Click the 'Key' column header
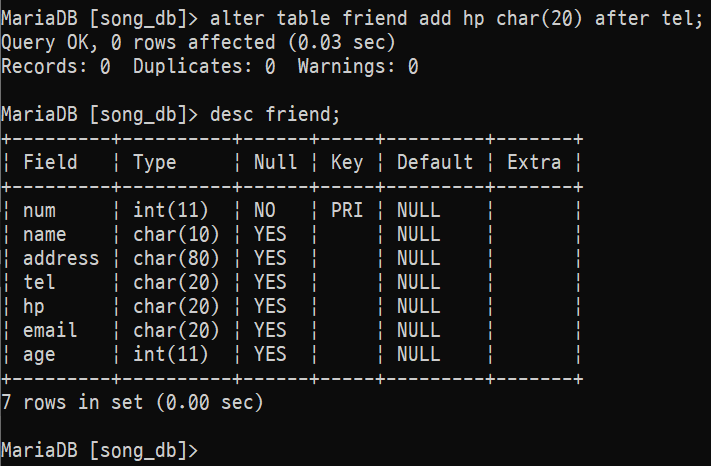 click(346, 162)
